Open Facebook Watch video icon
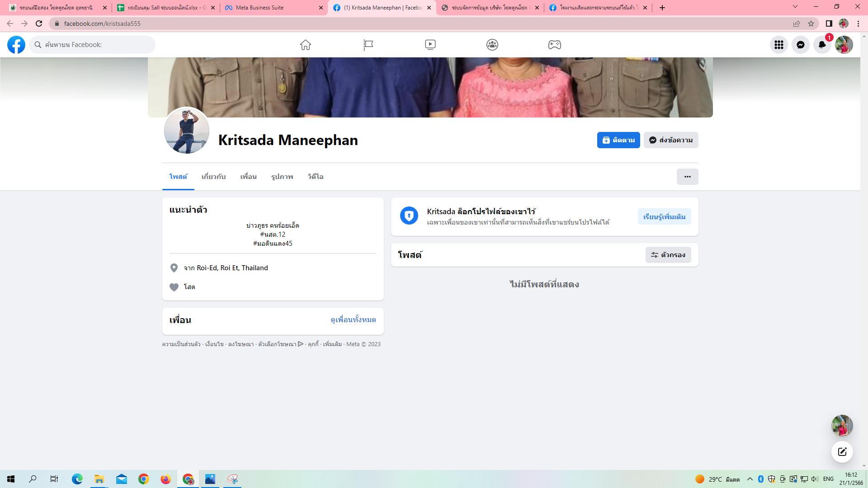868x488 pixels. tap(430, 45)
